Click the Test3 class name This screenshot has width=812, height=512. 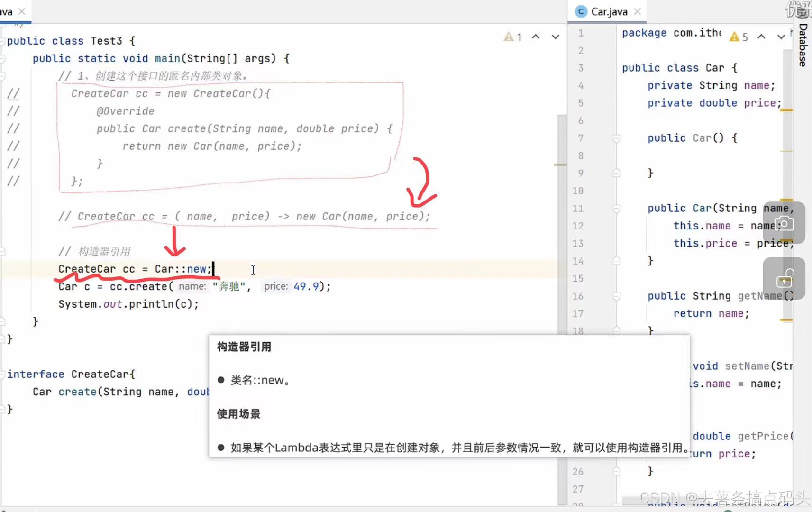click(x=106, y=41)
